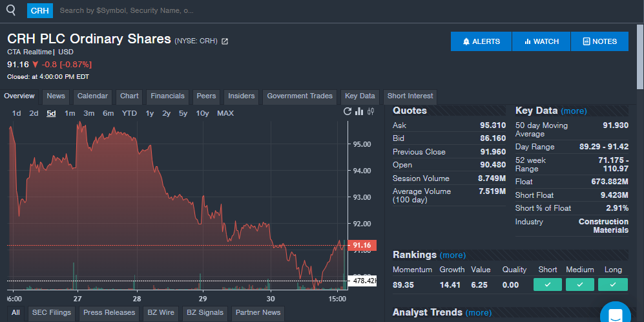Image resolution: width=644 pixels, height=322 pixels.
Task: Select the 2y chart range
Action: [x=167, y=114]
